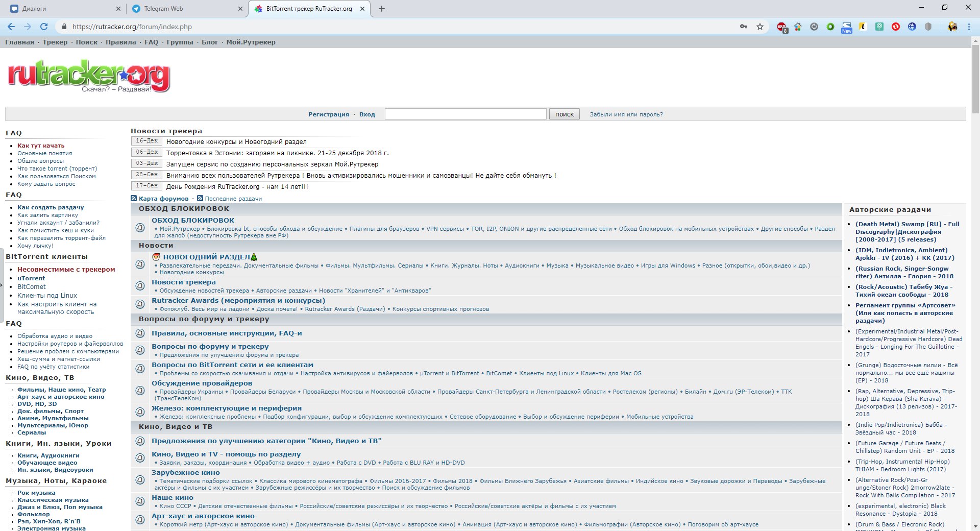This screenshot has height=531, width=980.
Task: Open site info via padlock icon
Action: point(64,27)
